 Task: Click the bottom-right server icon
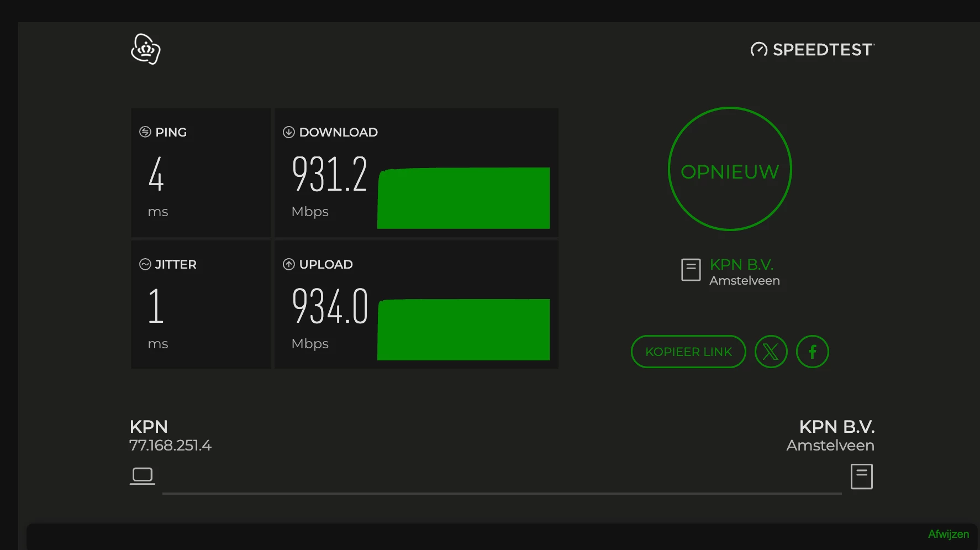point(861,476)
